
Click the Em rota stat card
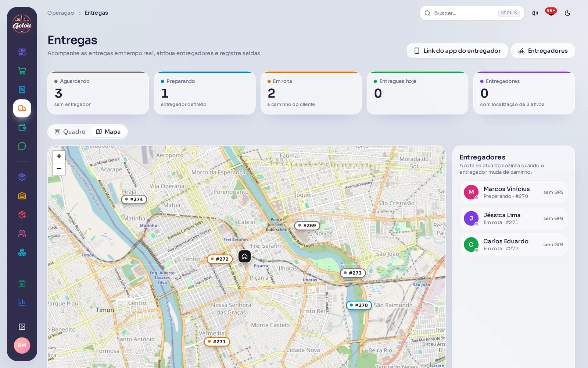pos(311,93)
